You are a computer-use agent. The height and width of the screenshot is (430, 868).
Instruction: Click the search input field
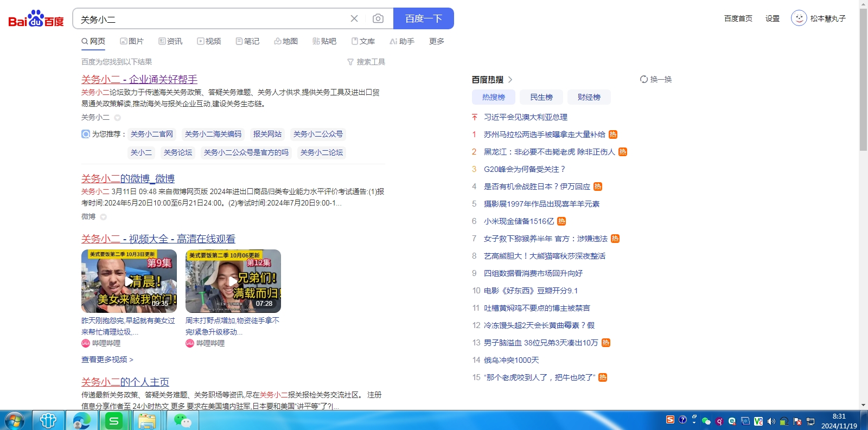pyautogui.click(x=212, y=19)
